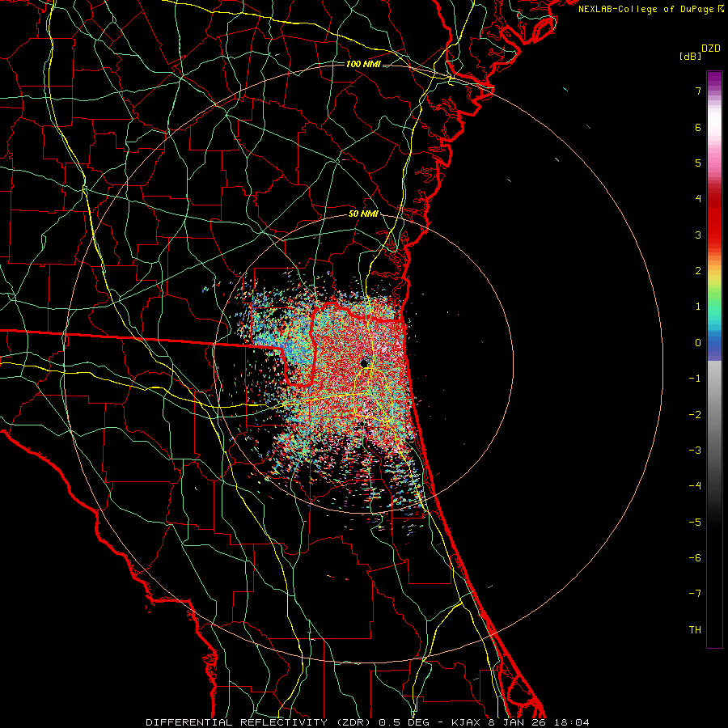The image size is (728, 728).
Task: Click the 3 value on the color scale
Action: pos(698,235)
